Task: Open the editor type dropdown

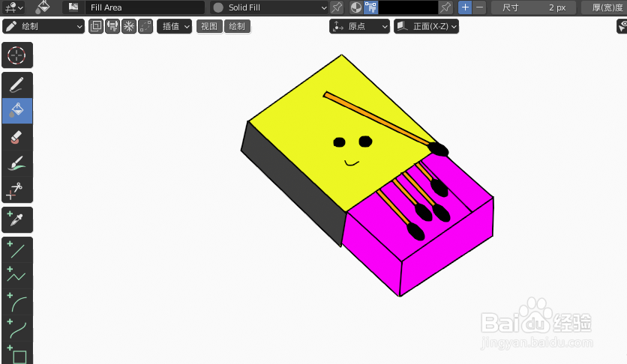Action: (x=14, y=7)
